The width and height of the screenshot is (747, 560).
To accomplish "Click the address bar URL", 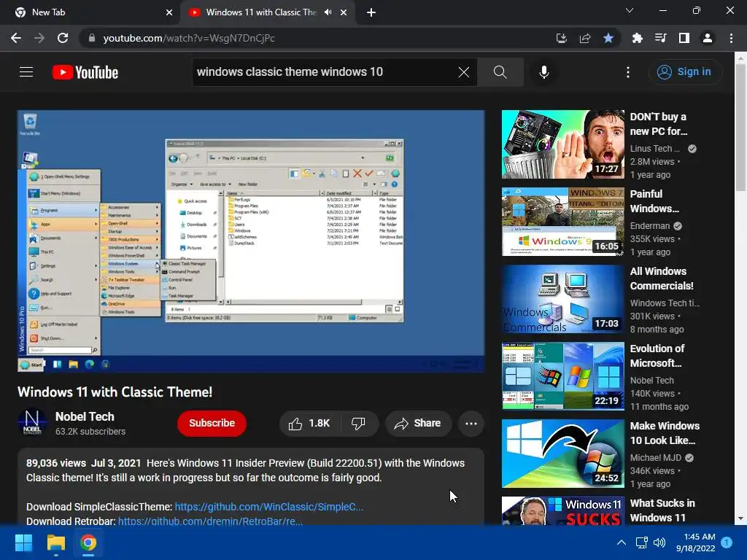I will [x=189, y=38].
